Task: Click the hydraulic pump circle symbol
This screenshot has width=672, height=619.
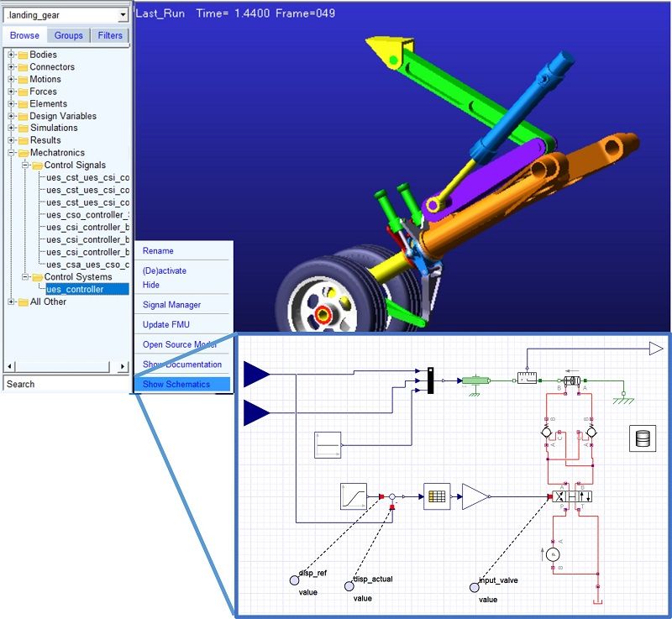Action: pos(553,554)
